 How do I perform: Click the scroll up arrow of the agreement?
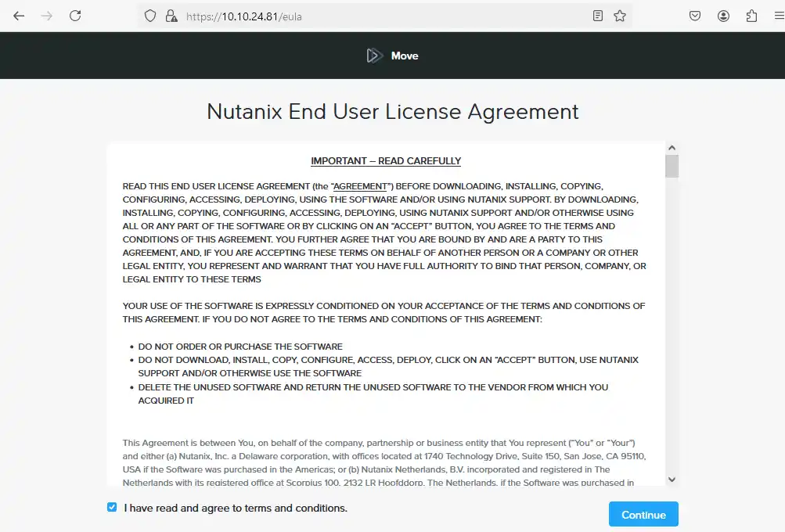[x=672, y=148]
